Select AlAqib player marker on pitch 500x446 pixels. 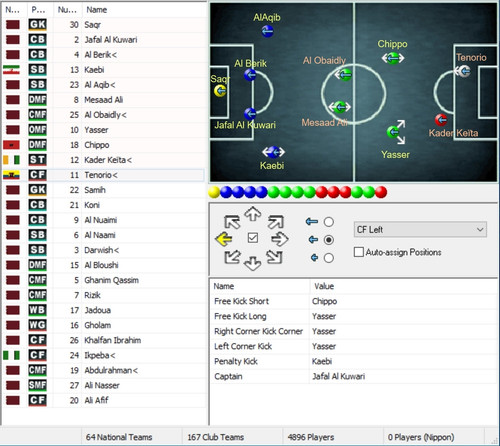267,31
